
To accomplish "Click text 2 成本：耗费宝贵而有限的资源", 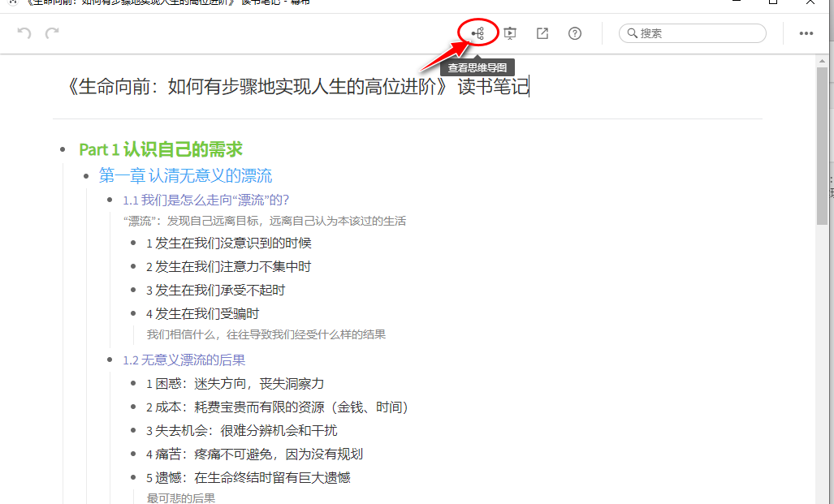I will pyautogui.click(x=278, y=407).
